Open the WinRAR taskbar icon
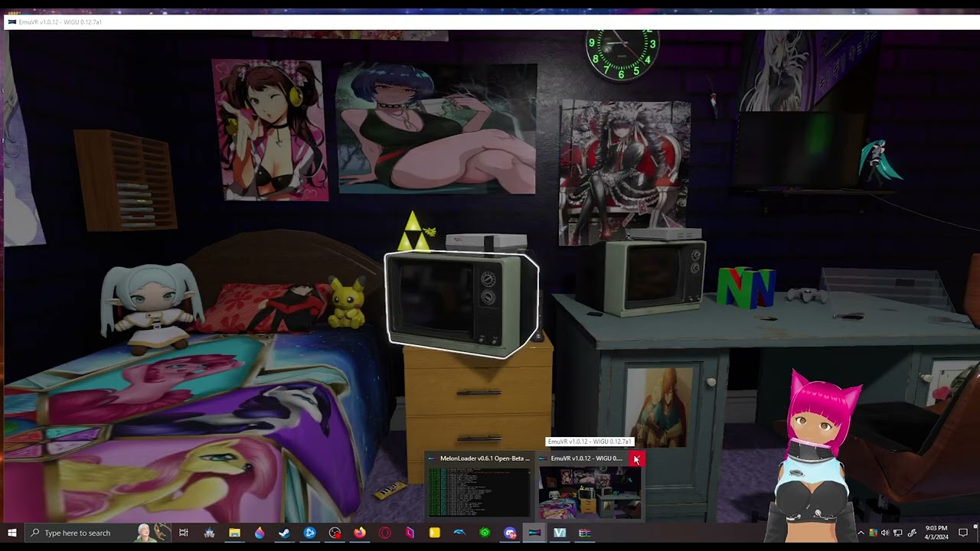 (x=585, y=533)
